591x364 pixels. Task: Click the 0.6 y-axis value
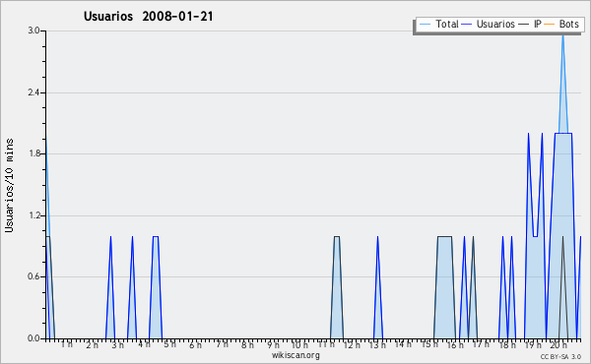point(33,276)
